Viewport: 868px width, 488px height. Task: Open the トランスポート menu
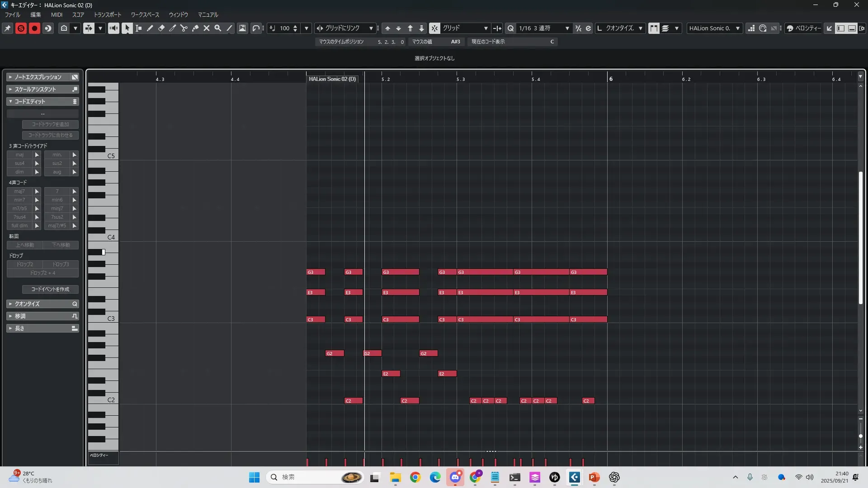click(108, 14)
